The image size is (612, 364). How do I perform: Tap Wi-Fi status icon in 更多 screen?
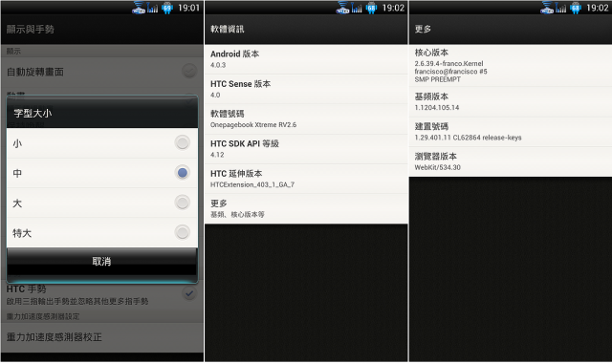point(547,8)
